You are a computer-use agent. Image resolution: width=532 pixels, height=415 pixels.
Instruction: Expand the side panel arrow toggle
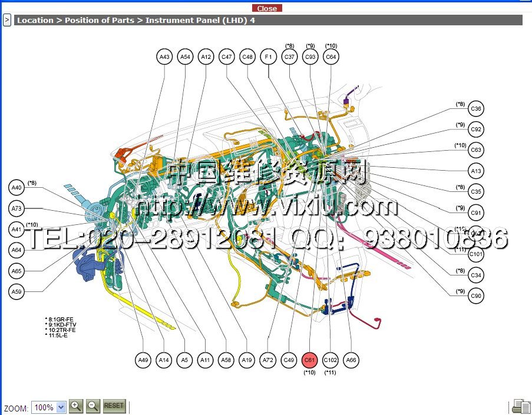coord(6,20)
